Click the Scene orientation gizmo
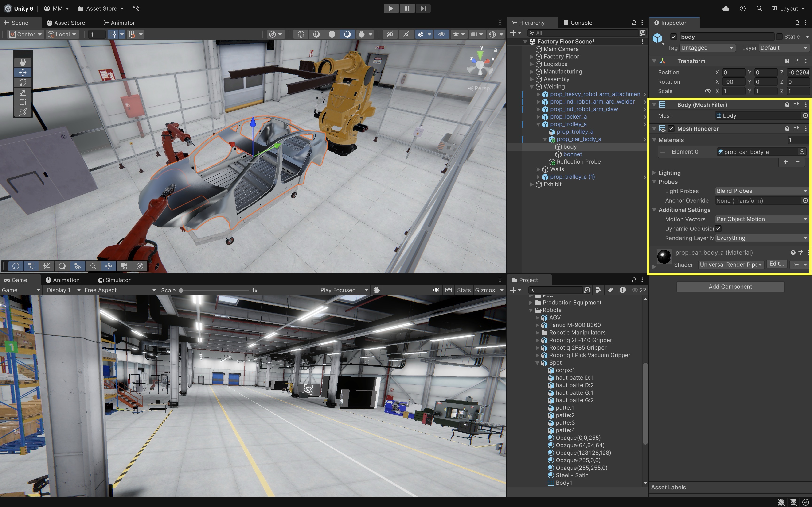 point(480,64)
